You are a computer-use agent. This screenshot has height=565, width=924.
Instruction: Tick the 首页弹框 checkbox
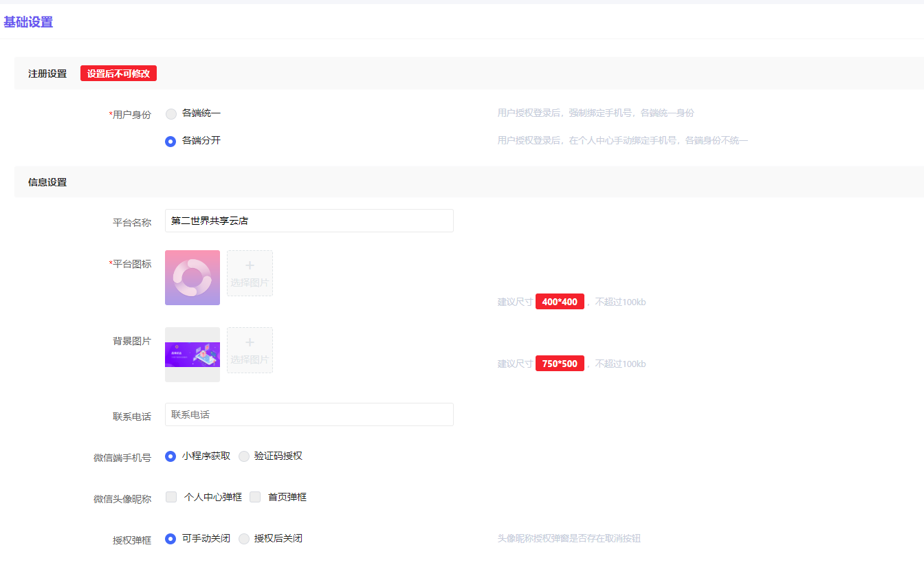255,497
